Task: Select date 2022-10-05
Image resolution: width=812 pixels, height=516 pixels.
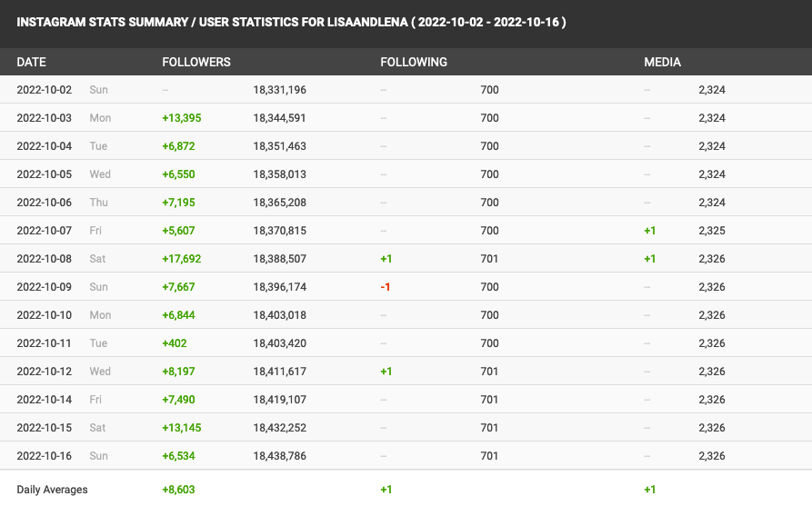Action: click(x=44, y=174)
